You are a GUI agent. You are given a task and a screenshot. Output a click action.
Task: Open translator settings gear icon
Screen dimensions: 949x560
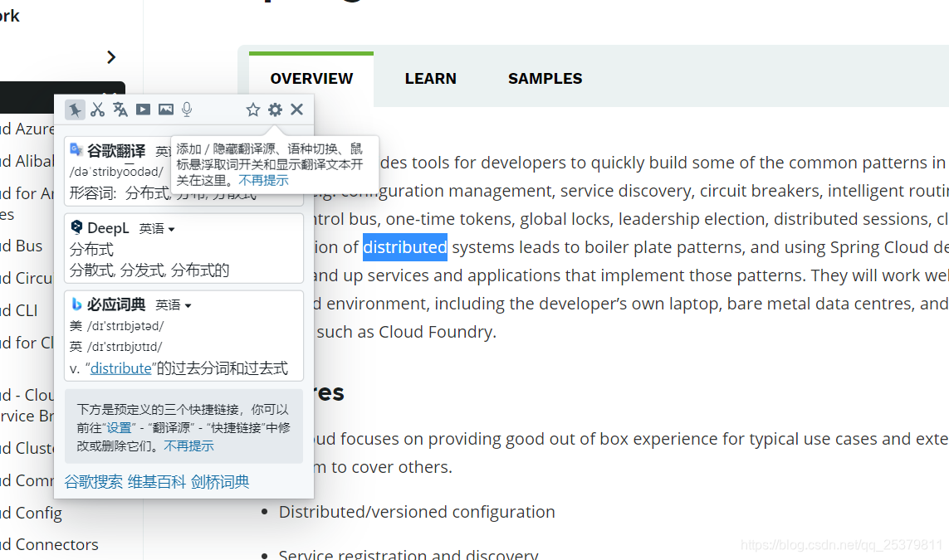275,110
